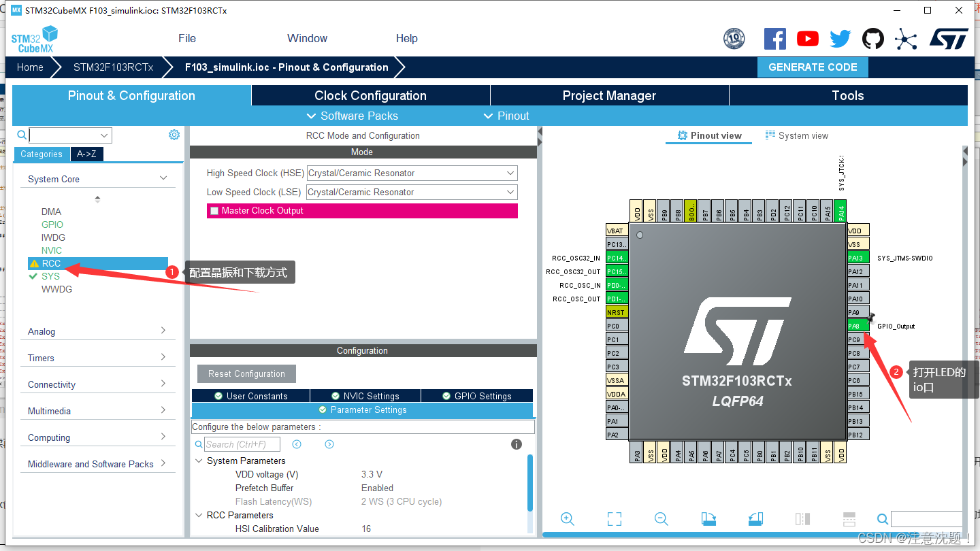The height and width of the screenshot is (551, 980).
Task: Click the pin search magnifier icon
Action: 882,519
